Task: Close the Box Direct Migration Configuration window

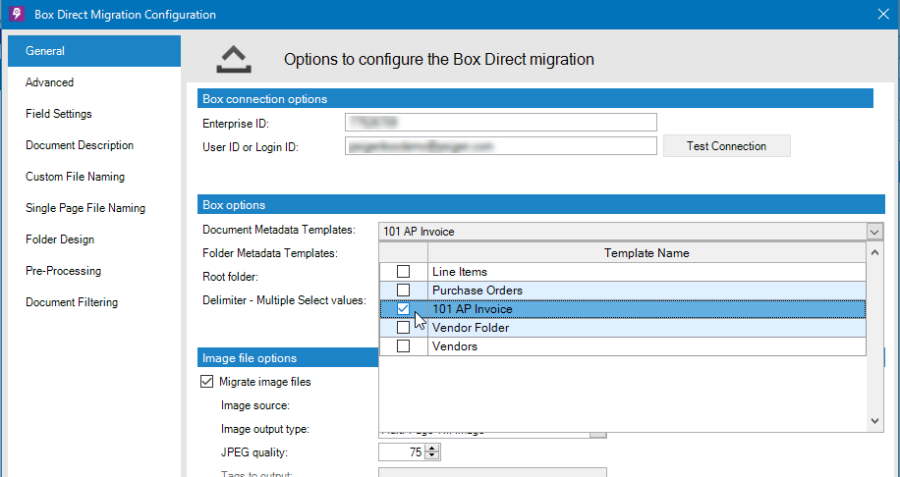Action: tap(881, 15)
